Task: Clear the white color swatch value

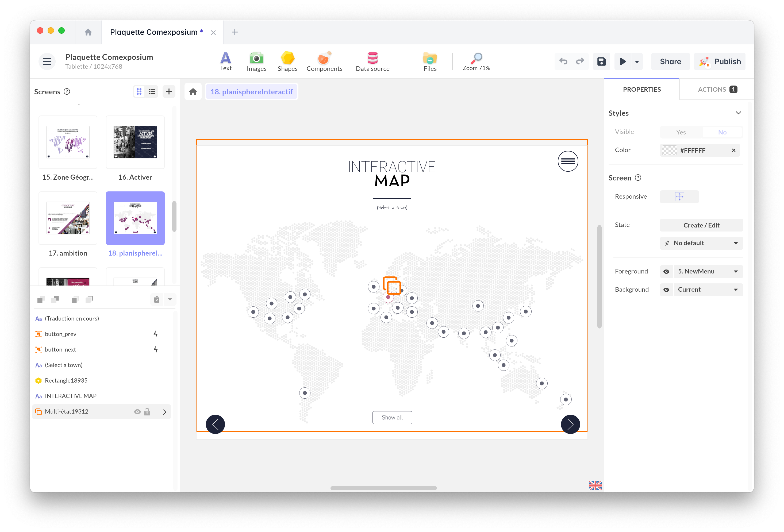Action: pos(734,151)
